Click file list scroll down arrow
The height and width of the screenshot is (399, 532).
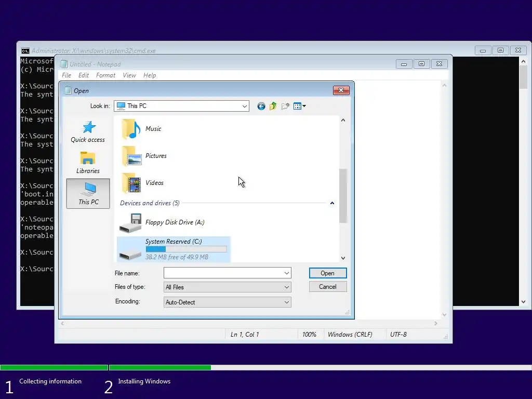click(343, 258)
